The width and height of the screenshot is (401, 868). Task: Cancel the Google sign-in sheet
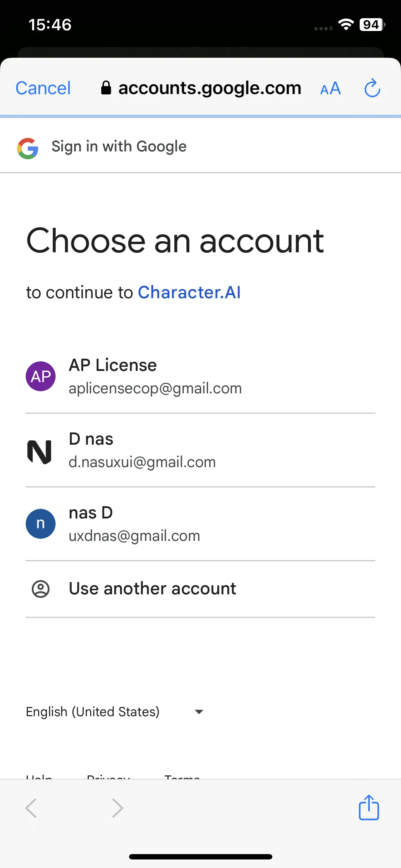43,88
